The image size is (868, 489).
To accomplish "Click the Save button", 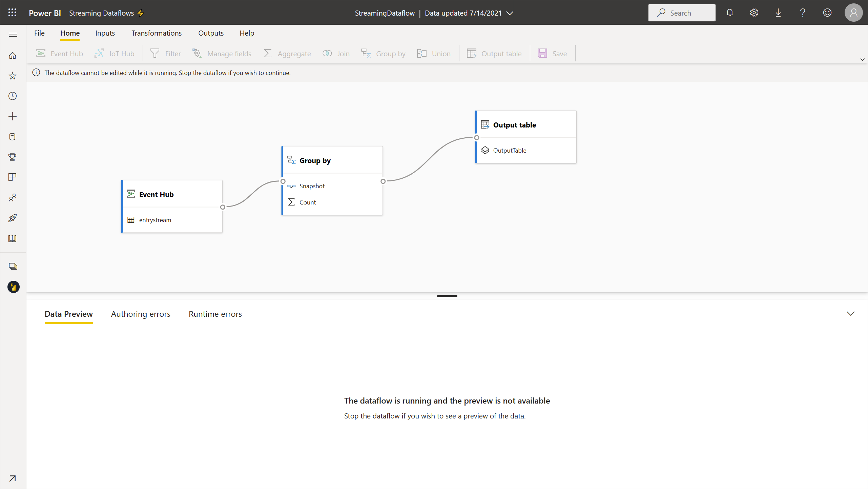I will point(552,53).
